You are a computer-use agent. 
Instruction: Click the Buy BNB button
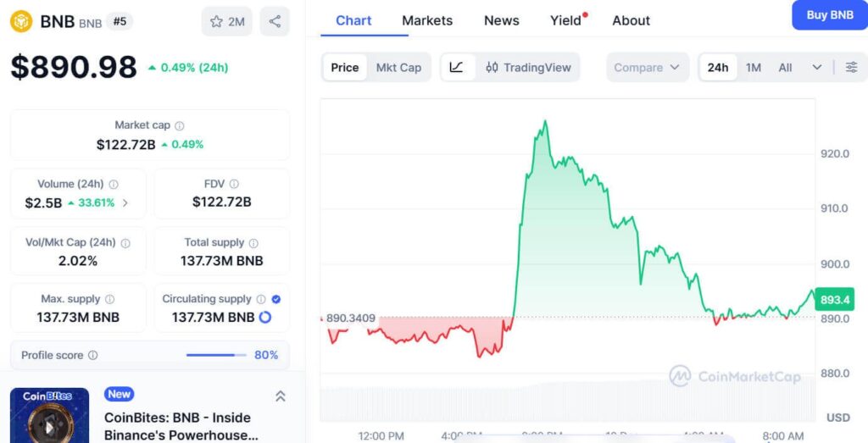[x=829, y=15]
